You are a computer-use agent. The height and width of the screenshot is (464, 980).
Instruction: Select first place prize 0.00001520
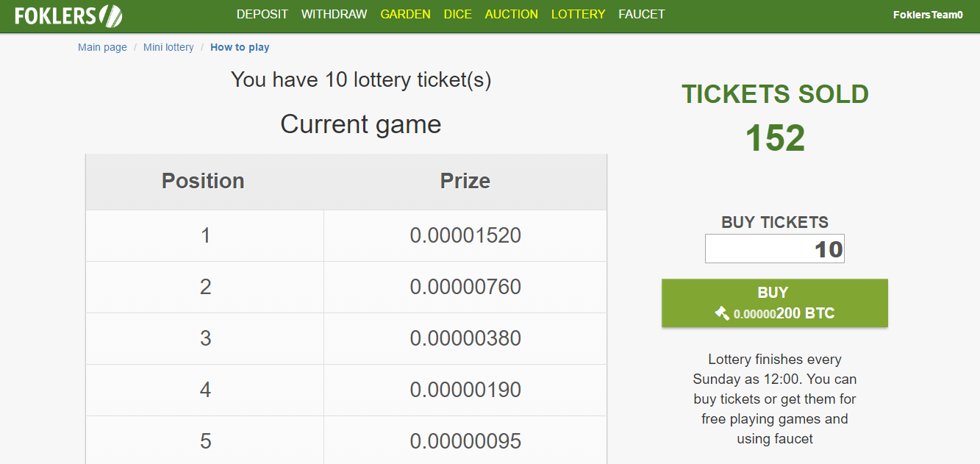[x=465, y=235]
